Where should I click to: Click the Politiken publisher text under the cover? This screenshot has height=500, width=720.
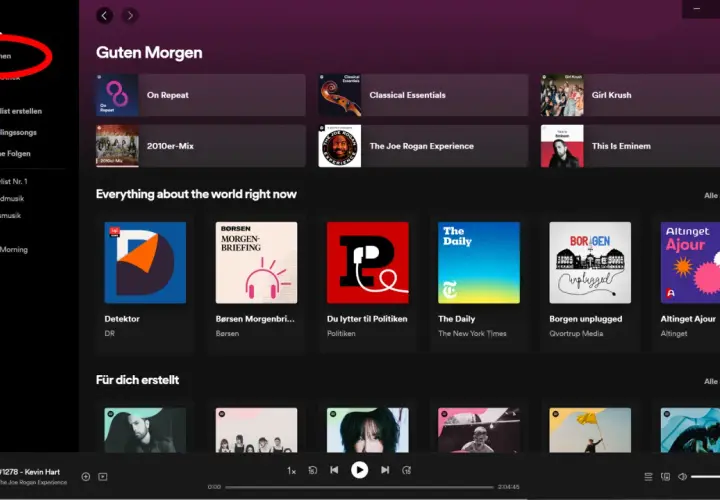tap(341, 333)
